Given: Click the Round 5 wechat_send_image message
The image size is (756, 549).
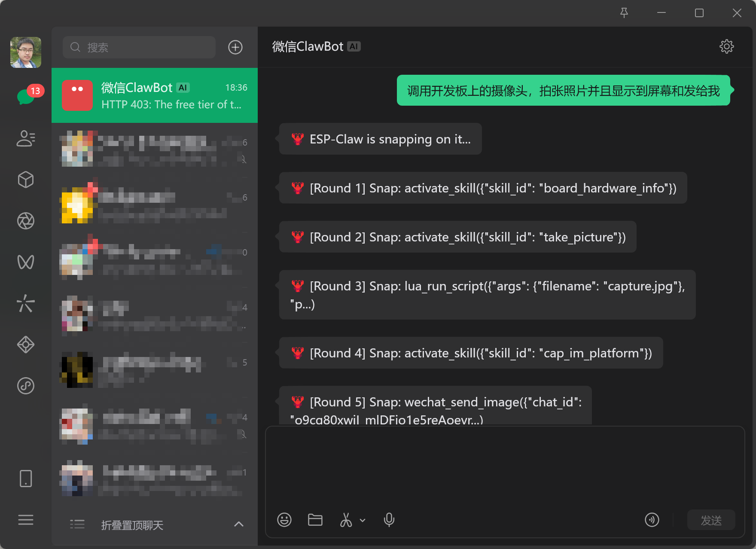Looking at the screenshot, I should [x=436, y=406].
